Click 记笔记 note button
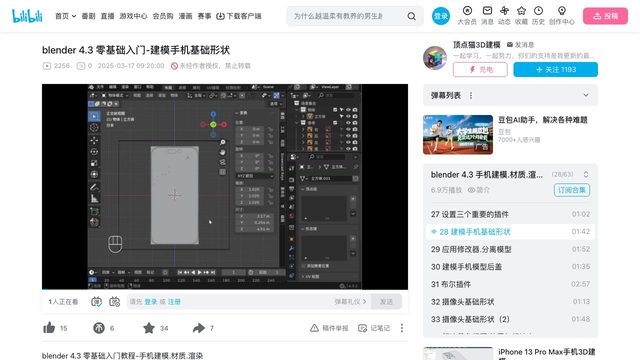Image resolution: width=640 pixels, height=360 pixels. (x=374, y=328)
